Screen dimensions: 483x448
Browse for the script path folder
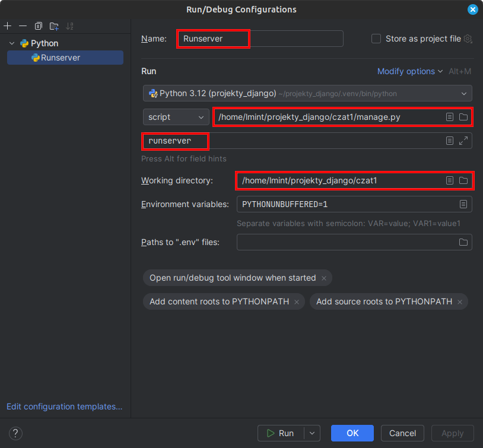[x=463, y=117]
